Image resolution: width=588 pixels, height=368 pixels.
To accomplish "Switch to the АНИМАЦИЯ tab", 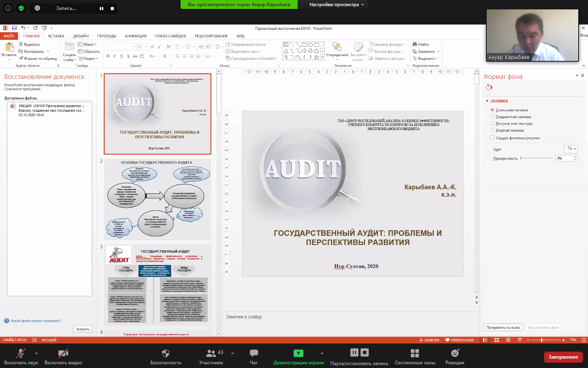I will click(136, 36).
